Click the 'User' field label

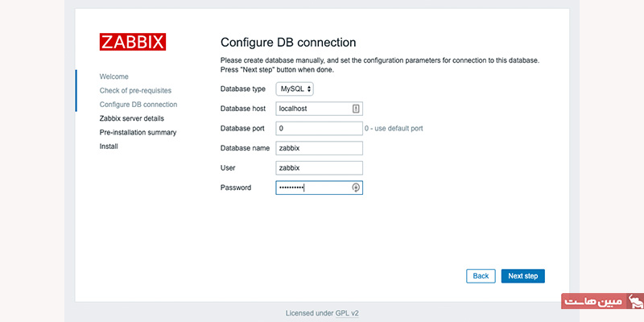point(228,168)
